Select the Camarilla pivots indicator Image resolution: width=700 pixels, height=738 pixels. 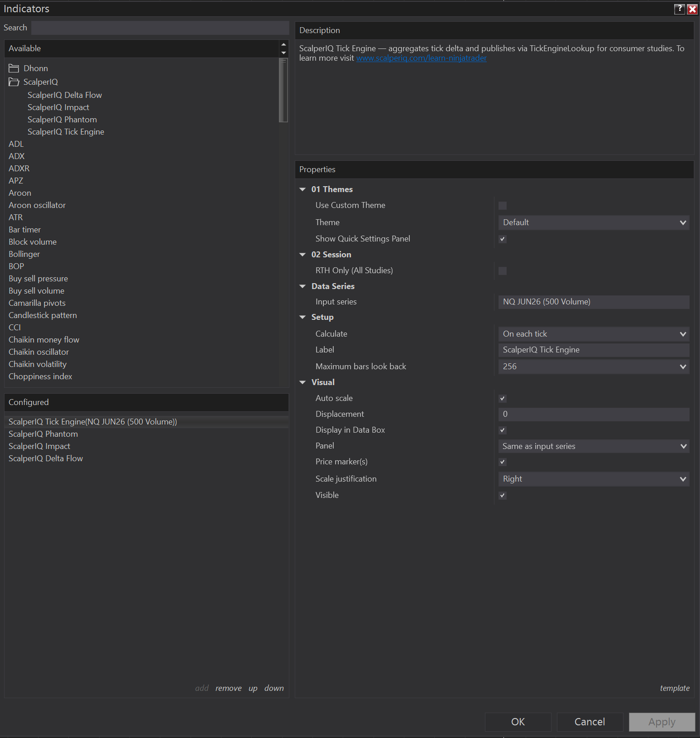[37, 303]
